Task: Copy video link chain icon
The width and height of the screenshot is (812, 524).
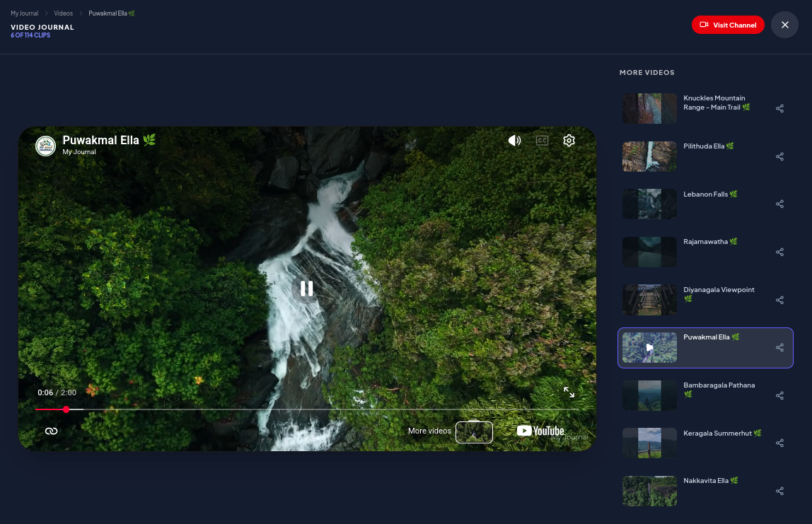Action: point(51,431)
